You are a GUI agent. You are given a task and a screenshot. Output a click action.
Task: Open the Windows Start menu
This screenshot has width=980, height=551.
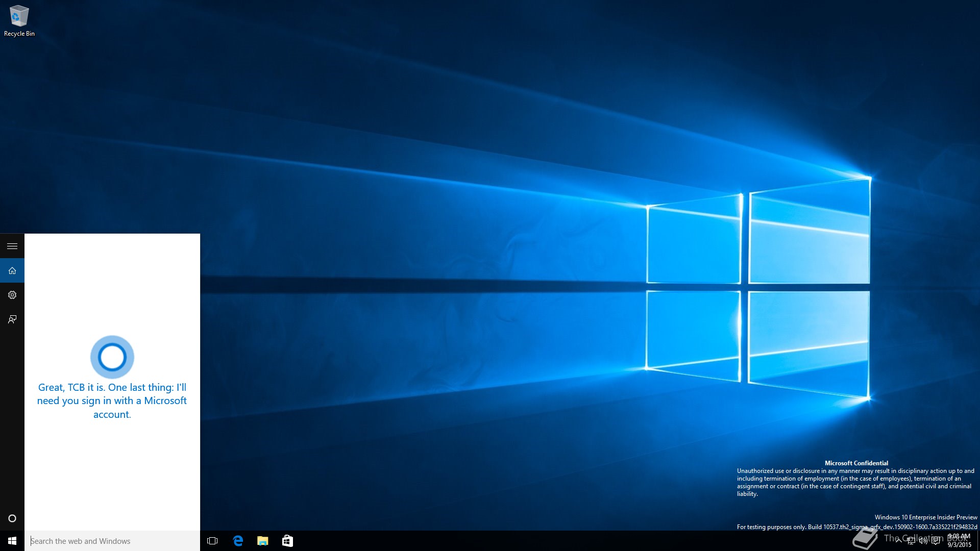click(12, 541)
